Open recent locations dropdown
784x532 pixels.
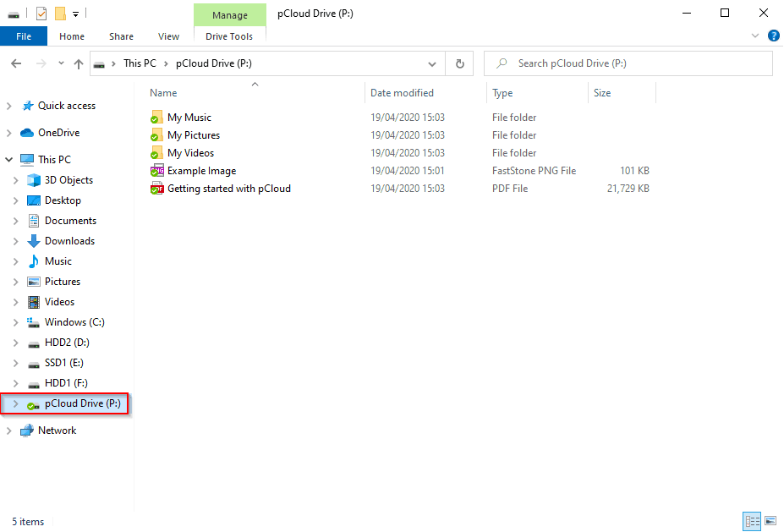coord(61,63)
